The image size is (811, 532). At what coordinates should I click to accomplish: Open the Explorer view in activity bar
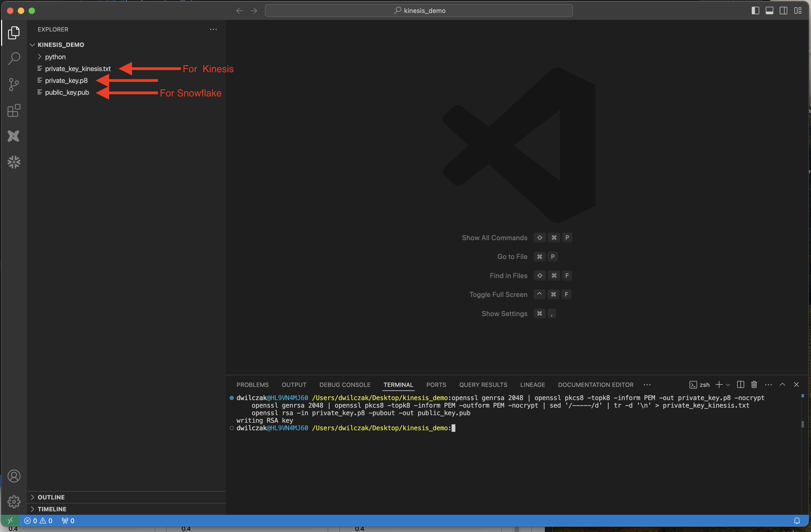point(14,33)
